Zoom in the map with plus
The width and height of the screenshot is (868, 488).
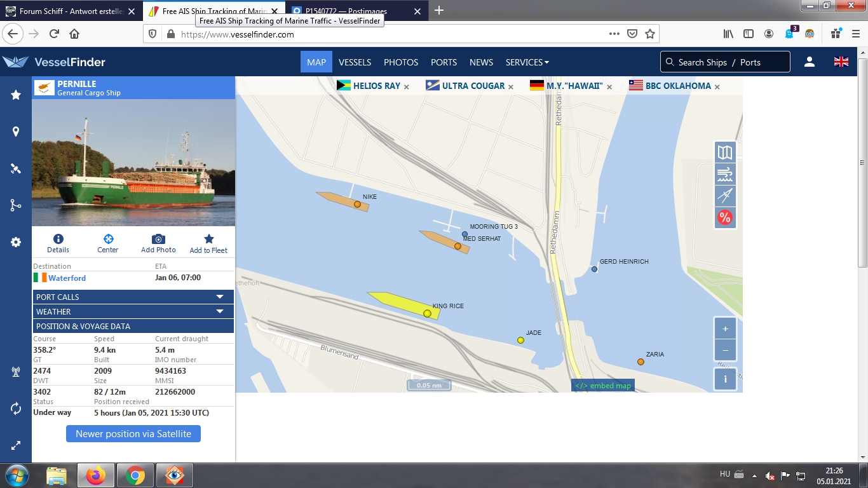pyautogui.click(x=725, y=329)
